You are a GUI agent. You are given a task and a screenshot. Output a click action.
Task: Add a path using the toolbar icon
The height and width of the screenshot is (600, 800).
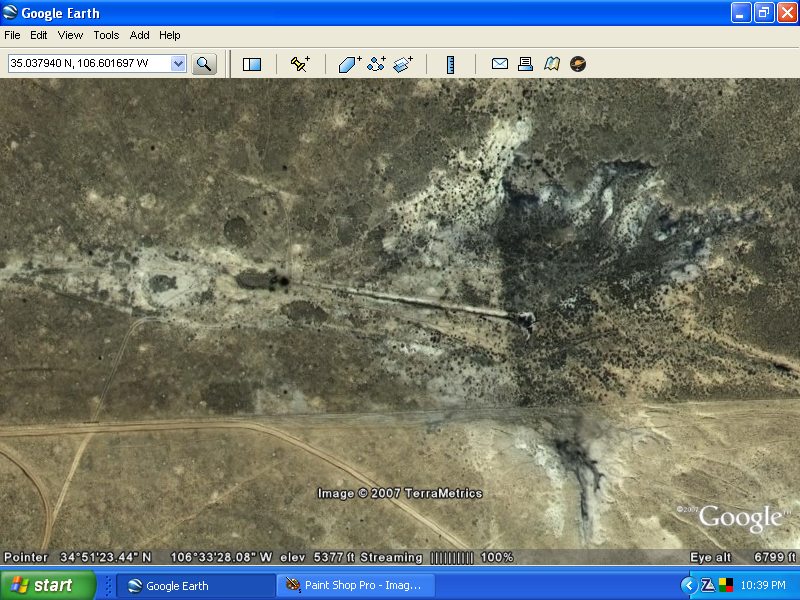(x=377, y=64)
